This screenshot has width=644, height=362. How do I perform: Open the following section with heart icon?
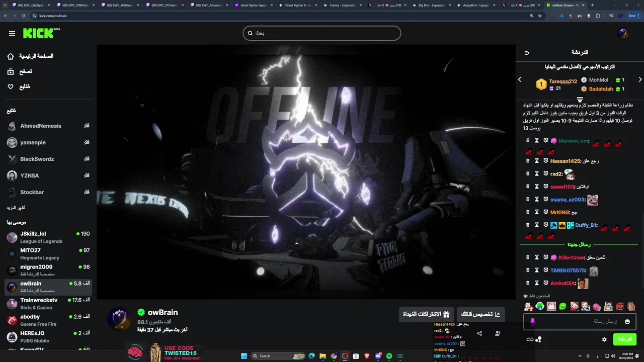coord(19,86)
